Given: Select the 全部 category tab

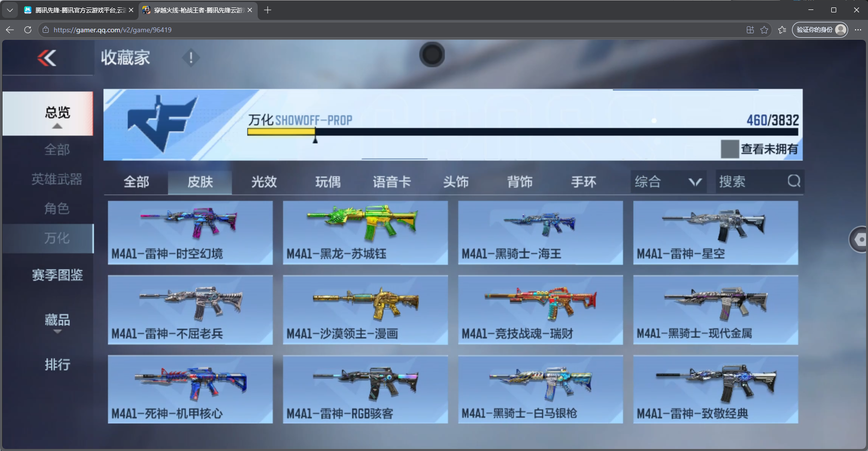Looking at the screenshot, I should [136, 182].
